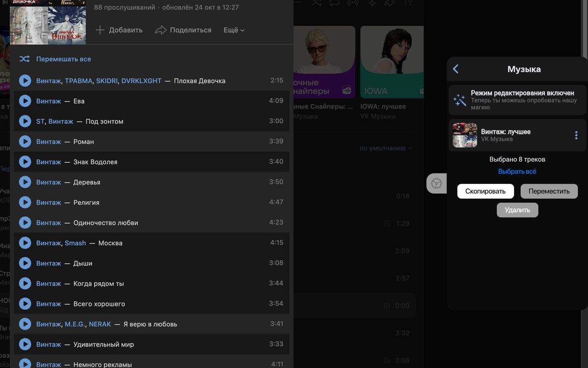Click the Добавить button label
The image size is (588, 368).
125,30
